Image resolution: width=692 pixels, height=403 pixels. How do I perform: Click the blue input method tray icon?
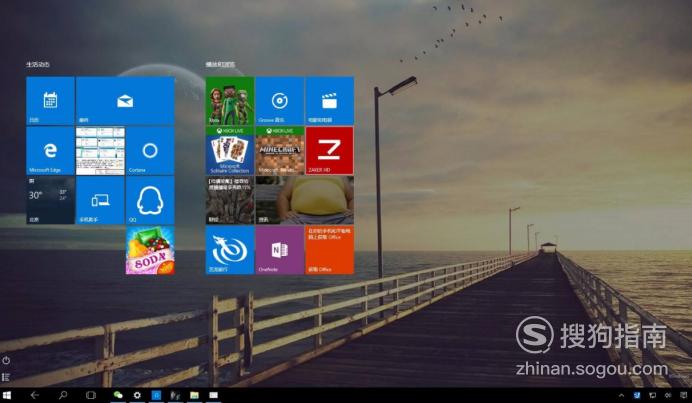pos(637,395)
